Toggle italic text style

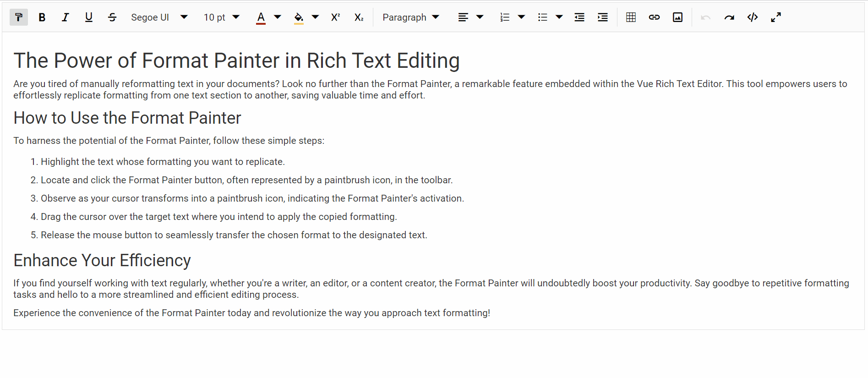coord(66,17)
